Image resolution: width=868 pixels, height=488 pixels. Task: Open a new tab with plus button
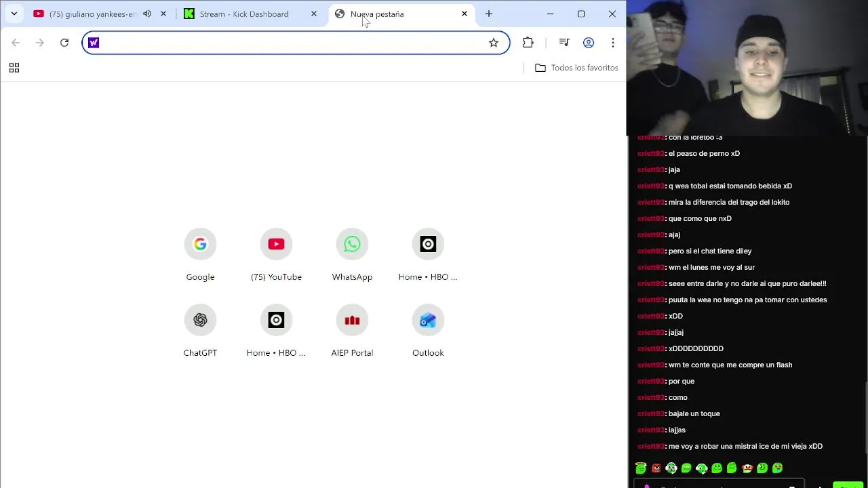[x=489, y=14]
